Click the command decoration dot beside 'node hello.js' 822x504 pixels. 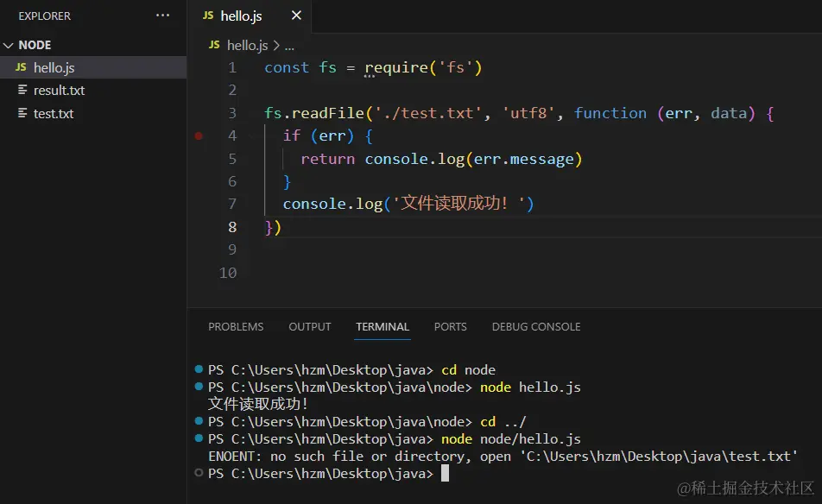199,387
